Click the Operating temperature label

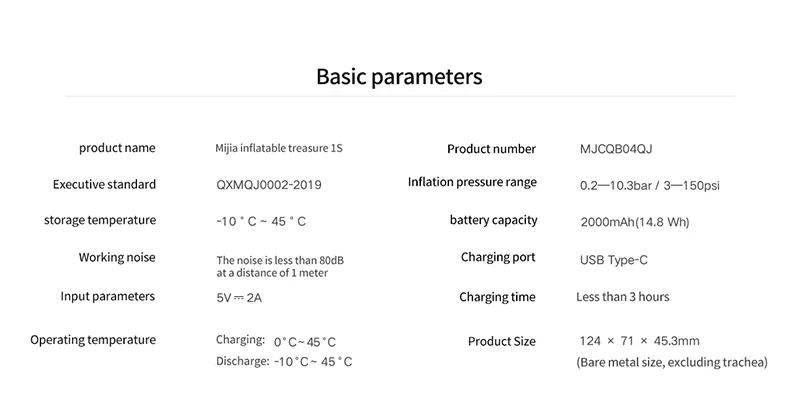click(x=93, y=340)
